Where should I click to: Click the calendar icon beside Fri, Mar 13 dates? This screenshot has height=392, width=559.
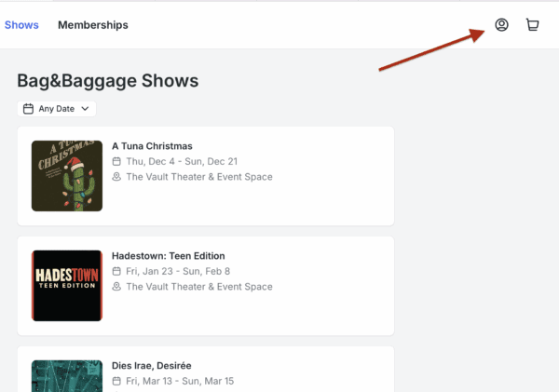[116, 381]
